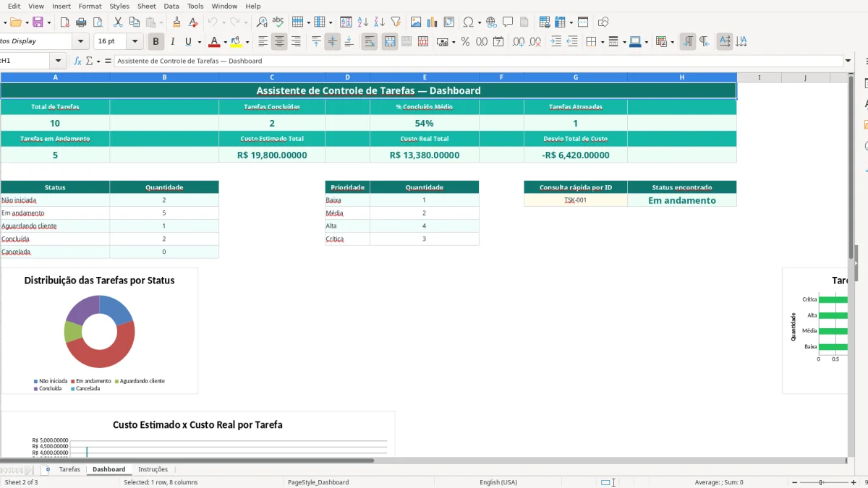Open the Insert menu
The width and height of the screenshot is (868, 488).
click(61, 6)
